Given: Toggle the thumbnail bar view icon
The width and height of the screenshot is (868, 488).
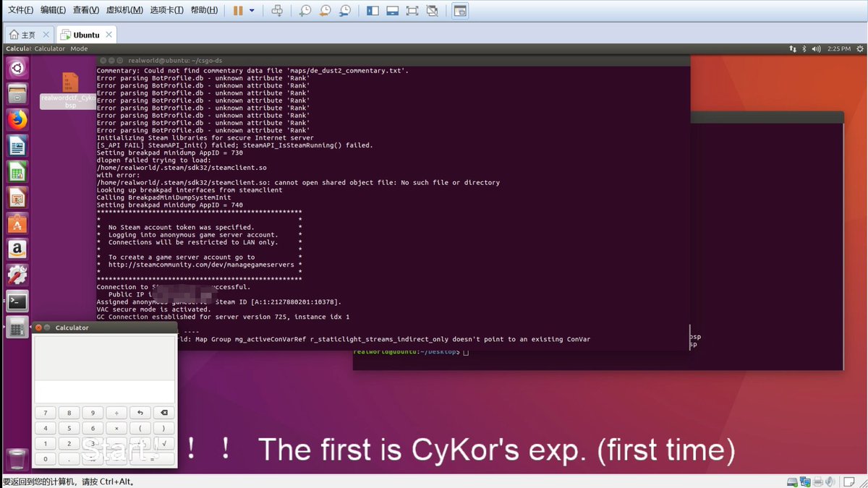Looking at the screenshot, I should [392, 10].
